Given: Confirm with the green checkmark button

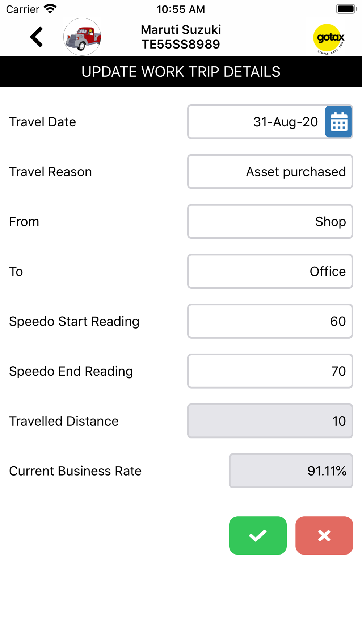Looking at the screenshot, I should (258, 535).
